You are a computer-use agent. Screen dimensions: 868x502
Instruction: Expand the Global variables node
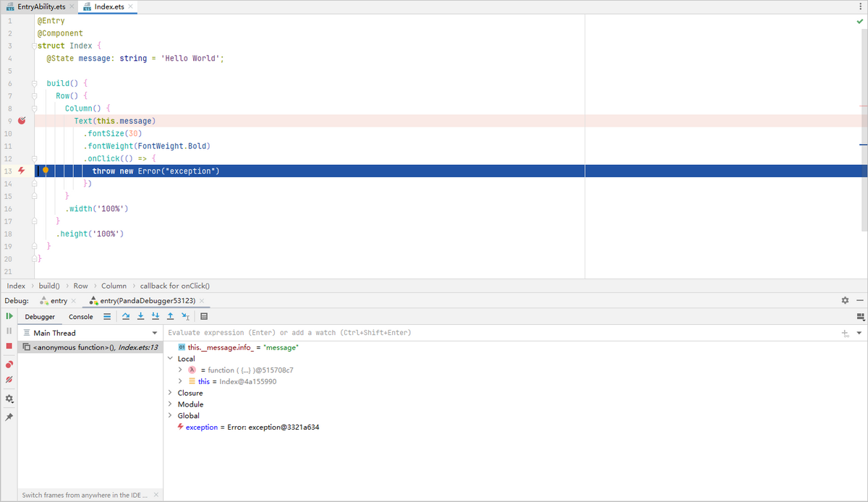point(170,416)
